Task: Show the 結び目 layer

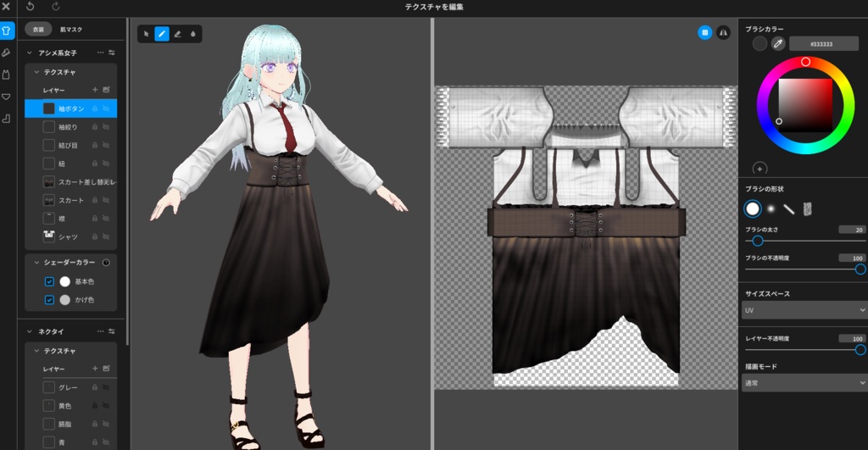Action: [106, 145]
